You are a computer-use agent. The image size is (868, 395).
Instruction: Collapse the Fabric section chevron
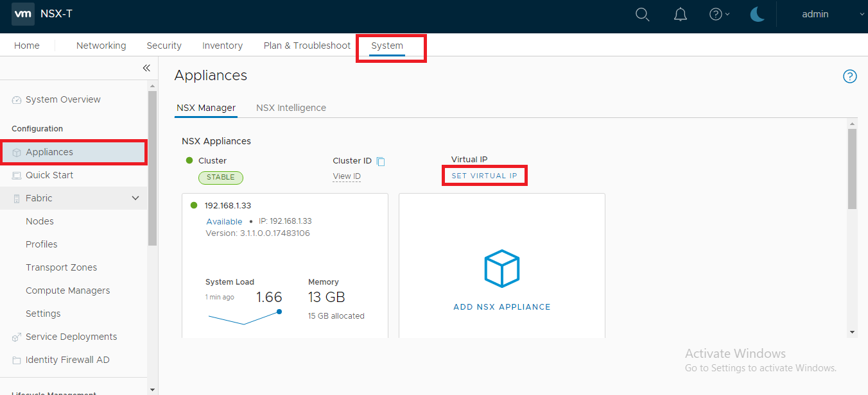(x=135, y=198)
